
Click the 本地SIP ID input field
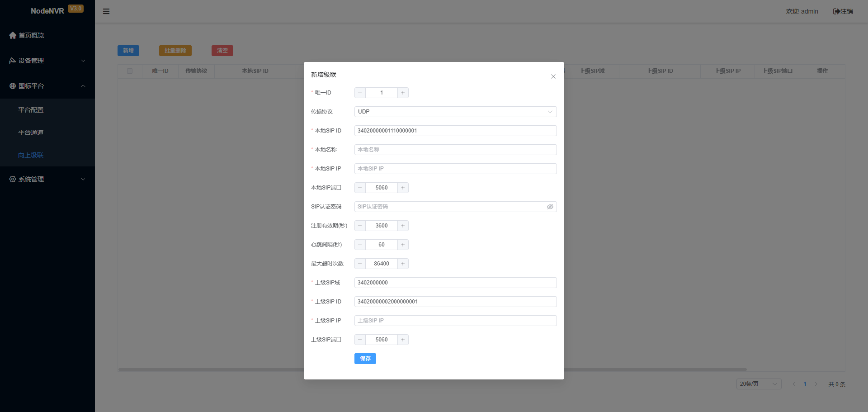pos(456,131)
